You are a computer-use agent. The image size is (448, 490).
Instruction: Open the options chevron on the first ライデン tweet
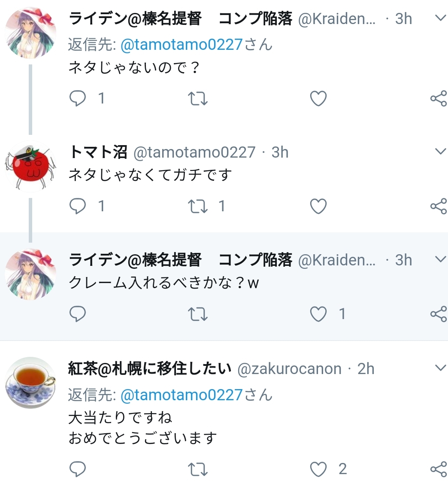coord(441,18)
